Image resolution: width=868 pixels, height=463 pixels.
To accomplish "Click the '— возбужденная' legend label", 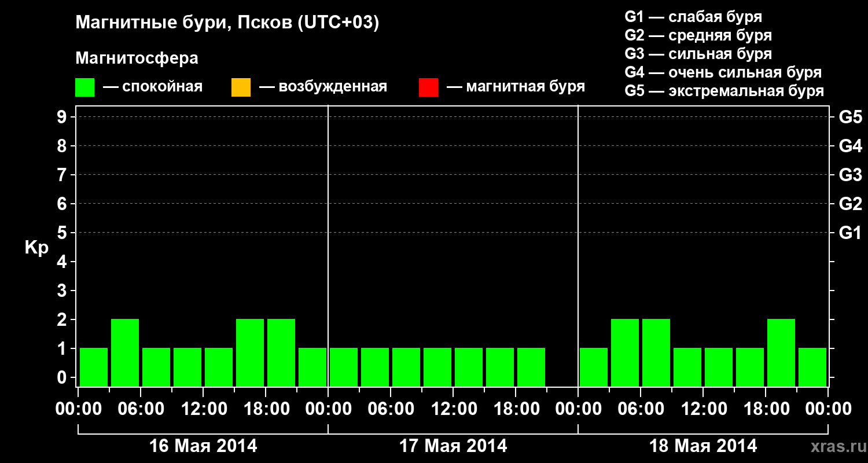I will pyautogui.click(x=323, y=87).
